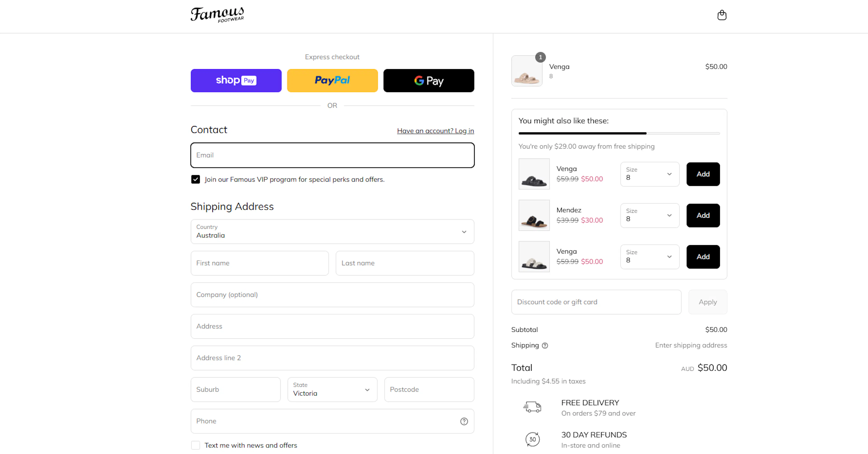Click the Suburb field
The width and height of the screenshot is (868, 454).
click(x=236, y=390)
